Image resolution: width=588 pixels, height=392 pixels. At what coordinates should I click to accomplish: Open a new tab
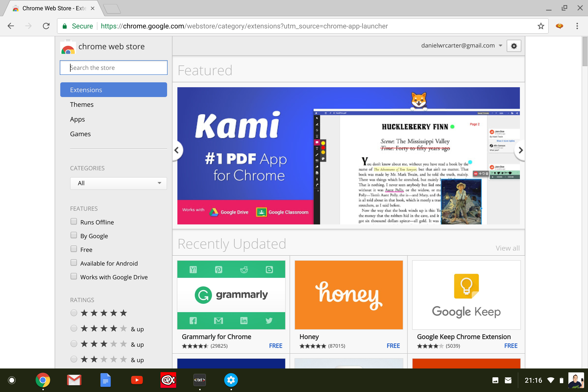point(112,9)
